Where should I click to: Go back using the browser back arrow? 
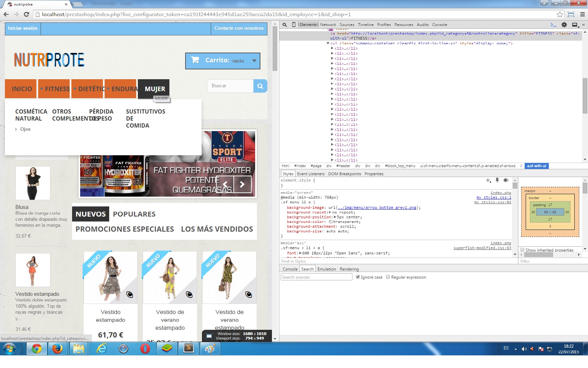click(x=6, y=14)
